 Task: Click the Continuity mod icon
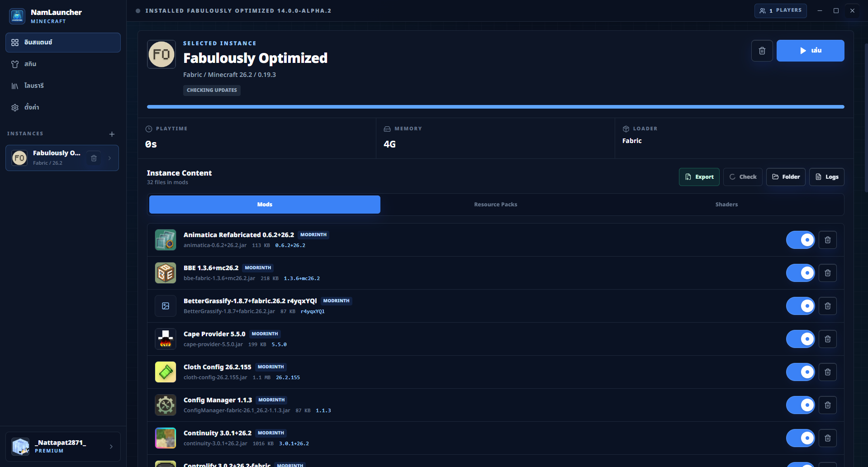tap(166, 438)
